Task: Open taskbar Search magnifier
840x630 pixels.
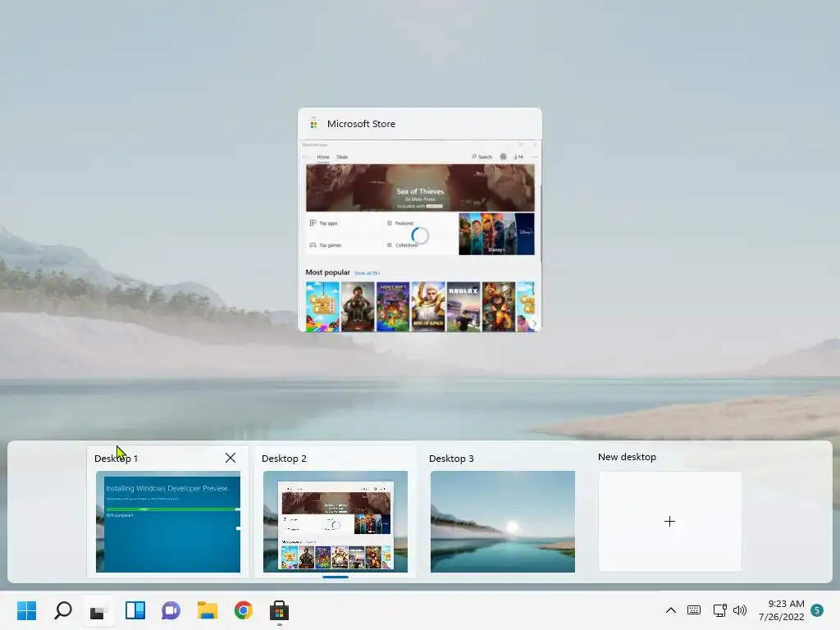Action: click(62, 610)
